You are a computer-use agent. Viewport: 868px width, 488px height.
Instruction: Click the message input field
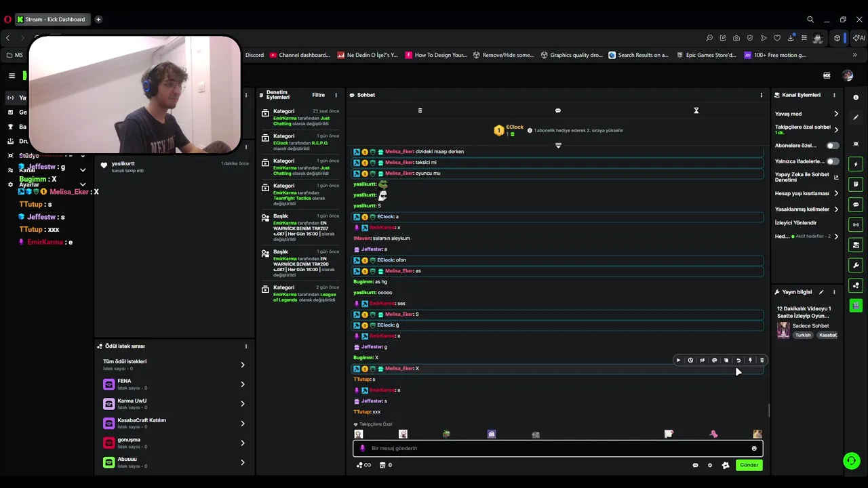(558, 448)
